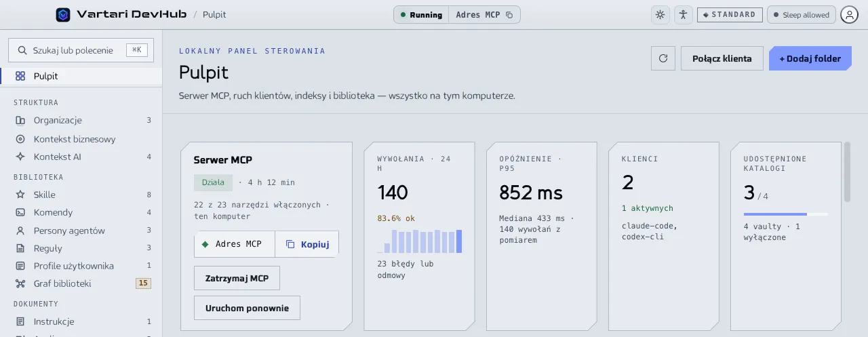Toggle the Running server status pill

[x=421, y=15]
